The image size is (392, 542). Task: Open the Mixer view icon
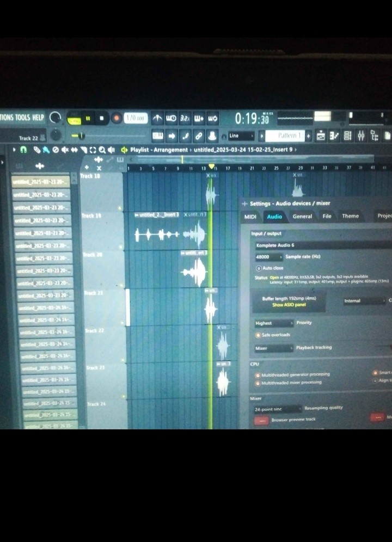[361, 136]
